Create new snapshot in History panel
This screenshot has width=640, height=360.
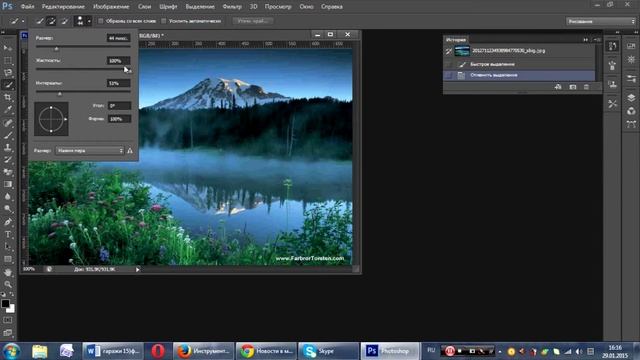tap(573, 87)
